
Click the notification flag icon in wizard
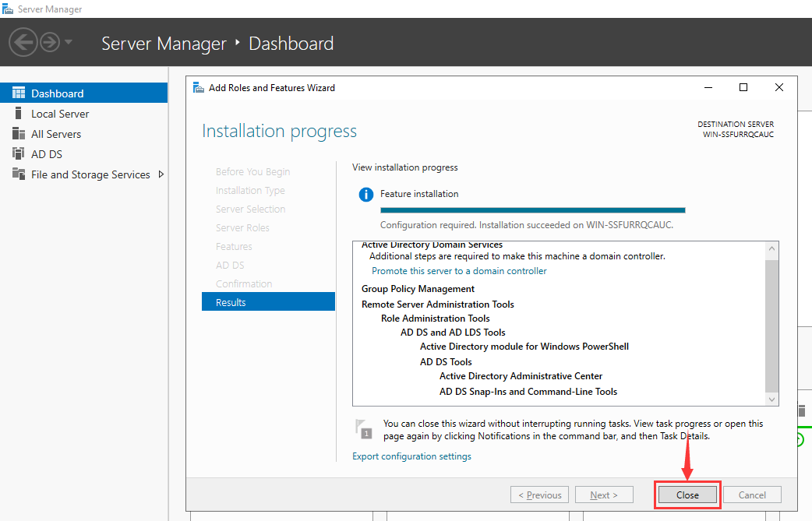(363, 428)
